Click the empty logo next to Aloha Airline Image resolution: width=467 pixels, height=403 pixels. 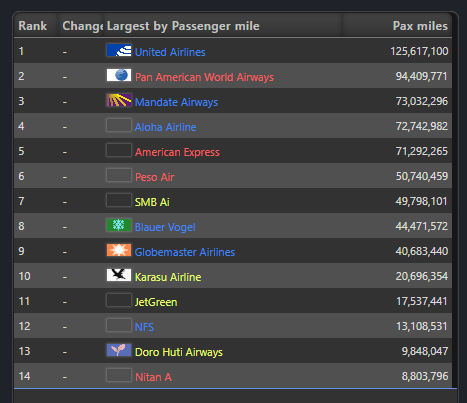point(119,125)
